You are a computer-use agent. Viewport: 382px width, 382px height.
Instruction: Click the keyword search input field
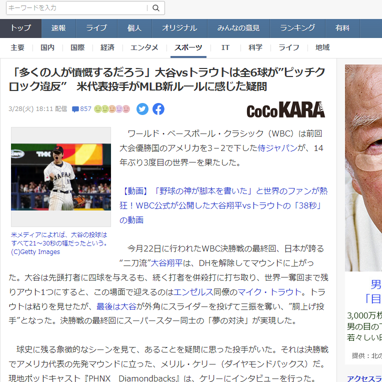77,8
